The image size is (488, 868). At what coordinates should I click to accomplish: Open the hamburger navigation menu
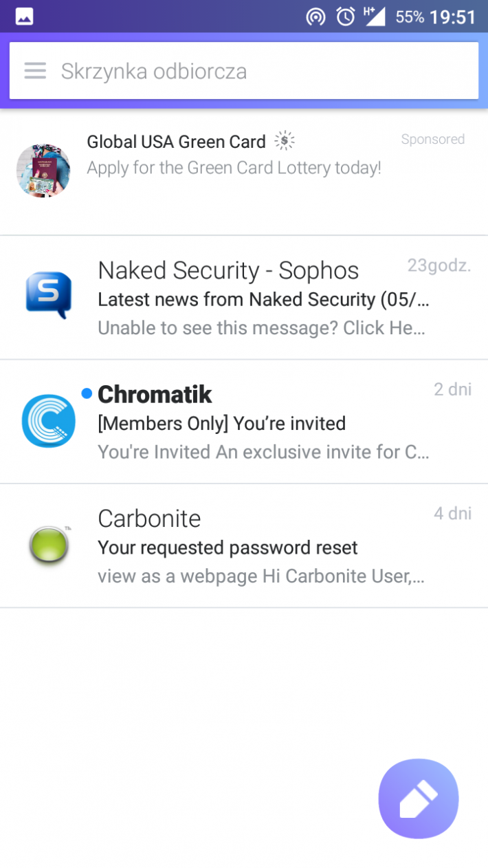pyautogui.click(x=35, y=71)
